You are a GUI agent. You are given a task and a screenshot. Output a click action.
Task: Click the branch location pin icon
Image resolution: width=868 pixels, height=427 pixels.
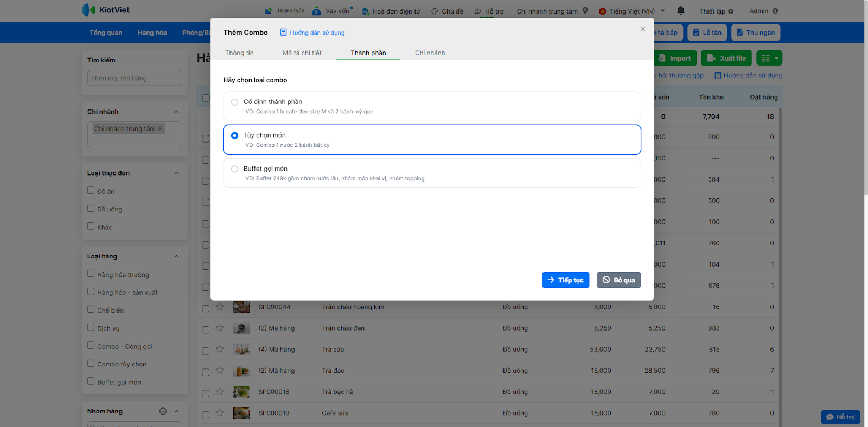click(585, 10)
